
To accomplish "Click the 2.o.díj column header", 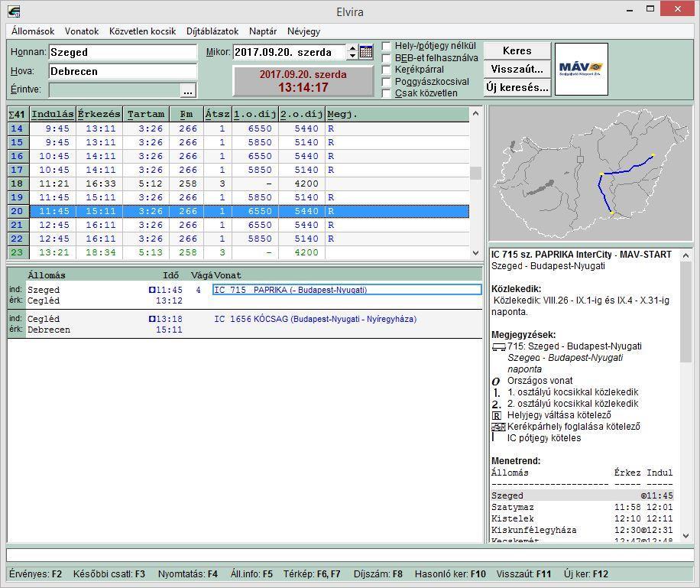I will pos(302,115).
